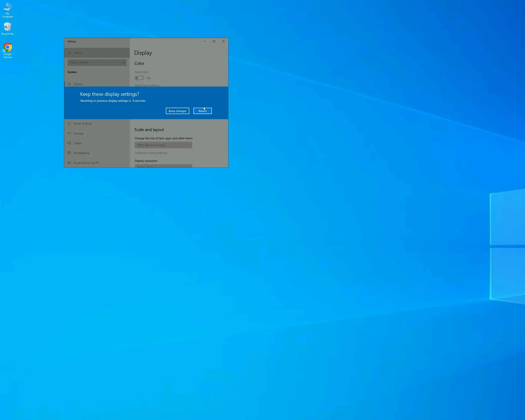Select Display in the System sidebar
The width and height of the screenshot is (525, 420).
coord(78,84)
